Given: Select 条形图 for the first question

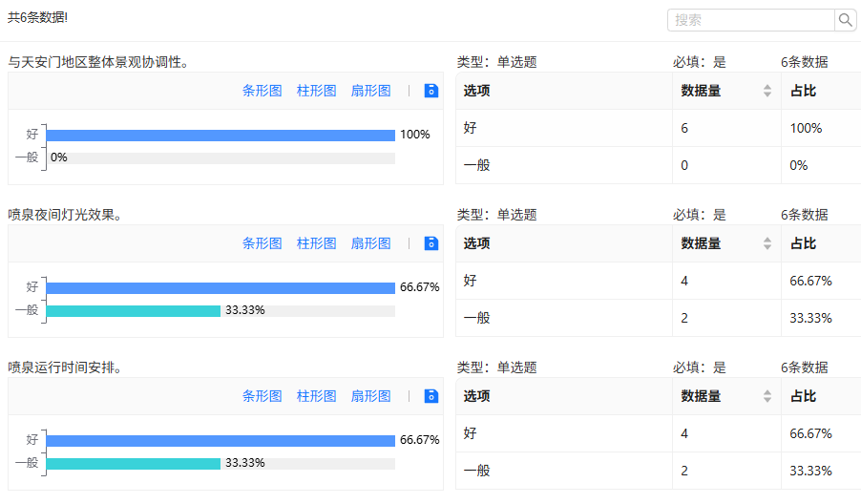Looking at the screenshot, I should 262,91.
